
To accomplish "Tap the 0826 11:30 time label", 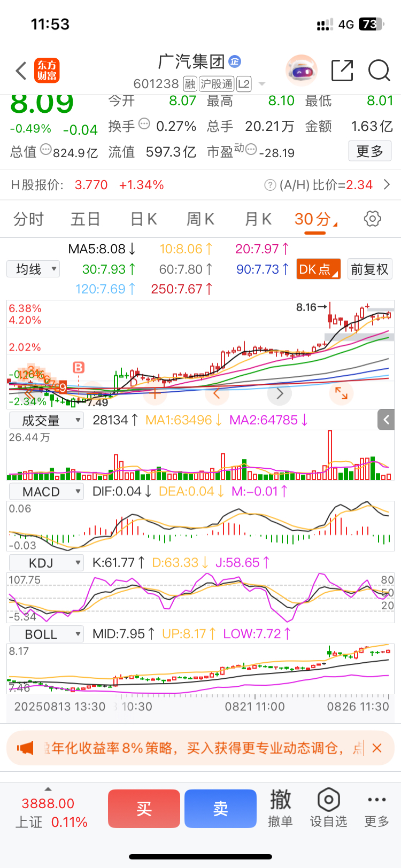I will point(358,707).
